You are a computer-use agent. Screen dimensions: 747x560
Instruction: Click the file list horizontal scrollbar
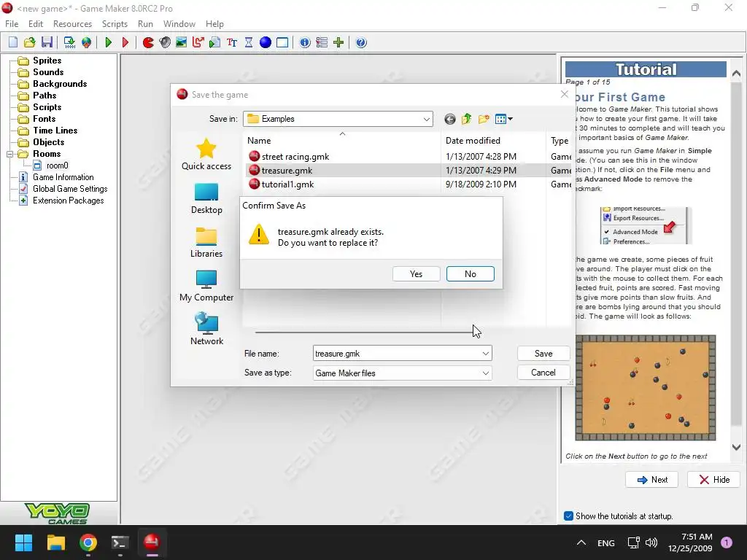tap(365, 332)
